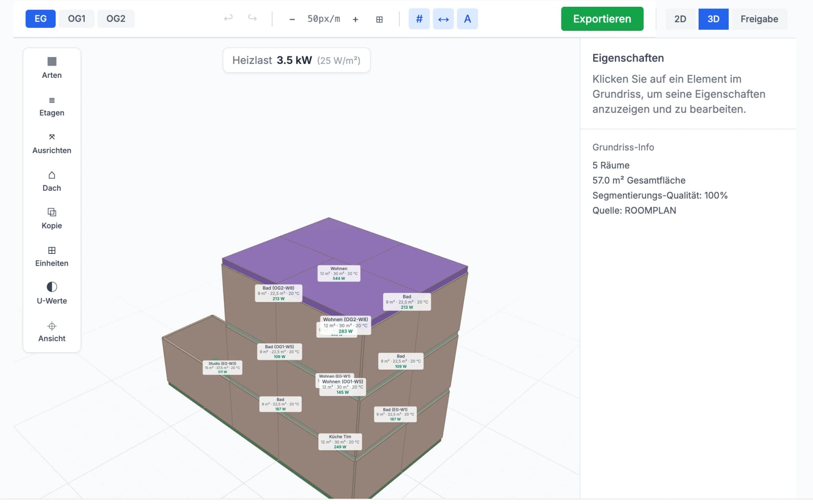Viewport: 813px width, 504px height.
Task: Click the redo arrow
Action: click(x=252, y=19)
